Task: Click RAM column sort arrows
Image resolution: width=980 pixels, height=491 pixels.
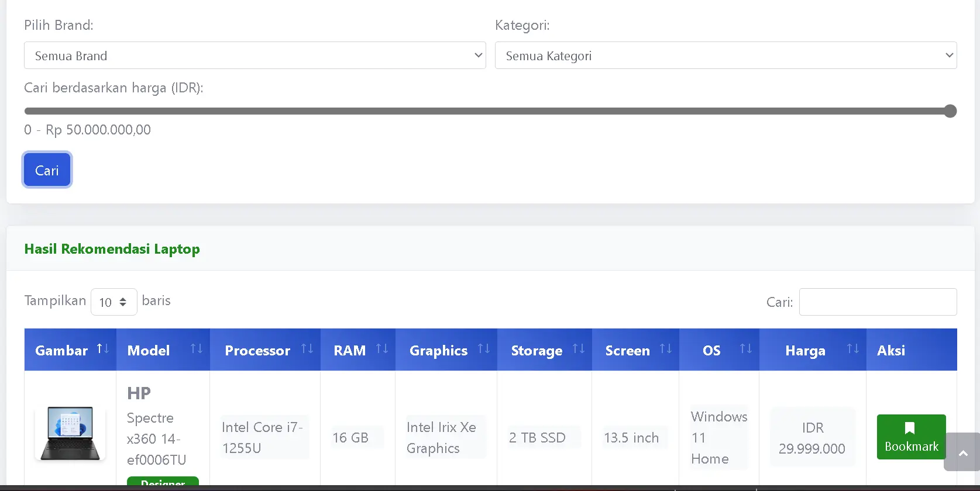Action: pyautogui.click(x=382, y=349)
